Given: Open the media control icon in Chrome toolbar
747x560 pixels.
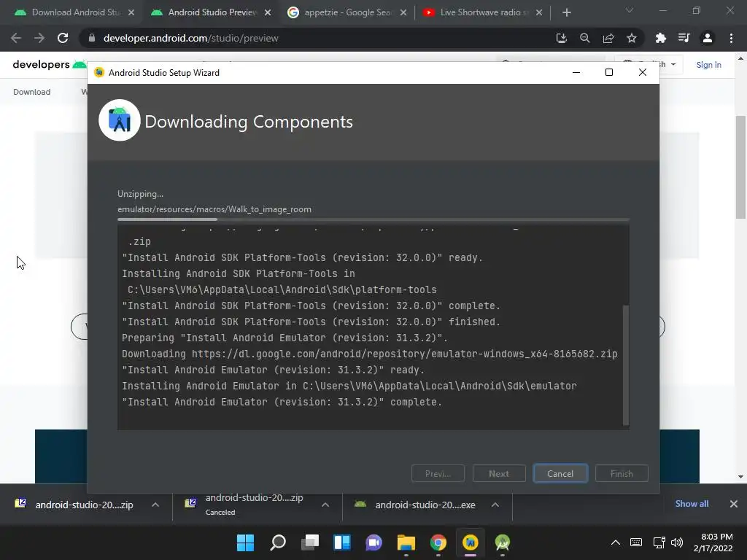Looking at the screenshot, I should 684,38.
